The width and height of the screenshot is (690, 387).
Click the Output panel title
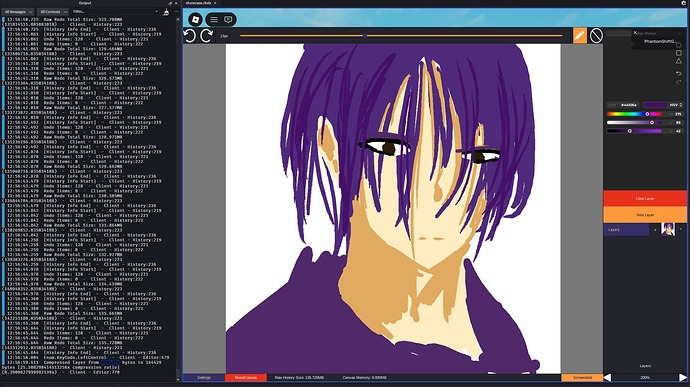pyautogui.click(x=85, y=3)
